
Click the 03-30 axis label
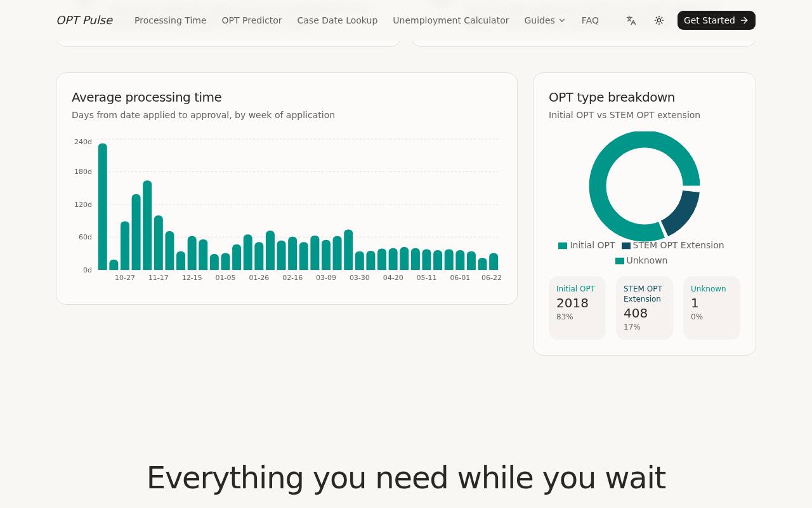pos(360,278)
